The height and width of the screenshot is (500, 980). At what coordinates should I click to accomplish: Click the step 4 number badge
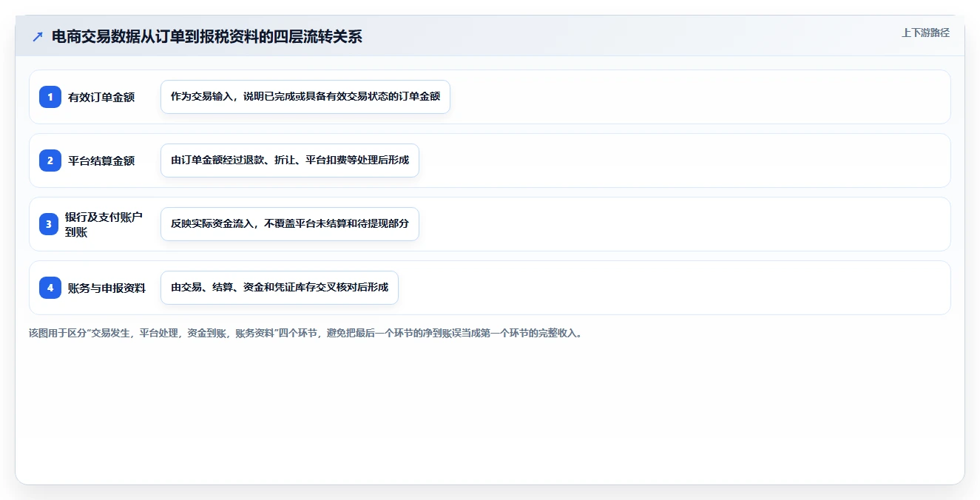pos(50,288)
